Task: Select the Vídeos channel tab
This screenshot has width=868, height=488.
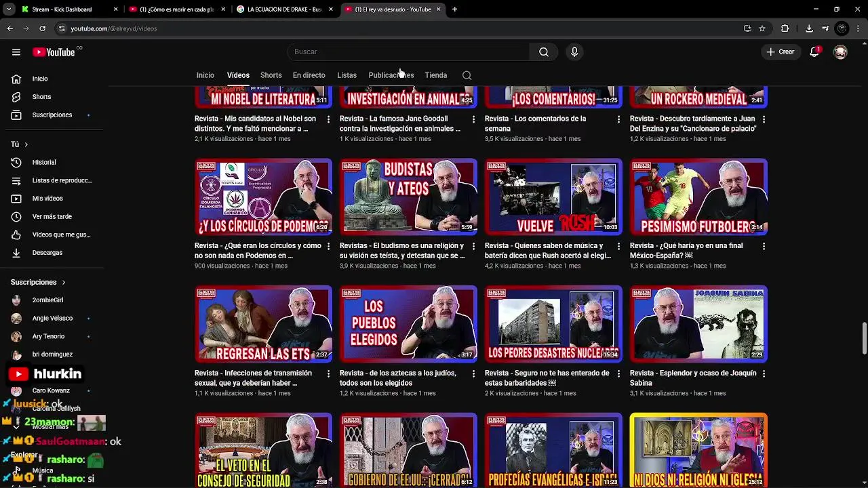Action: (238, 75)
